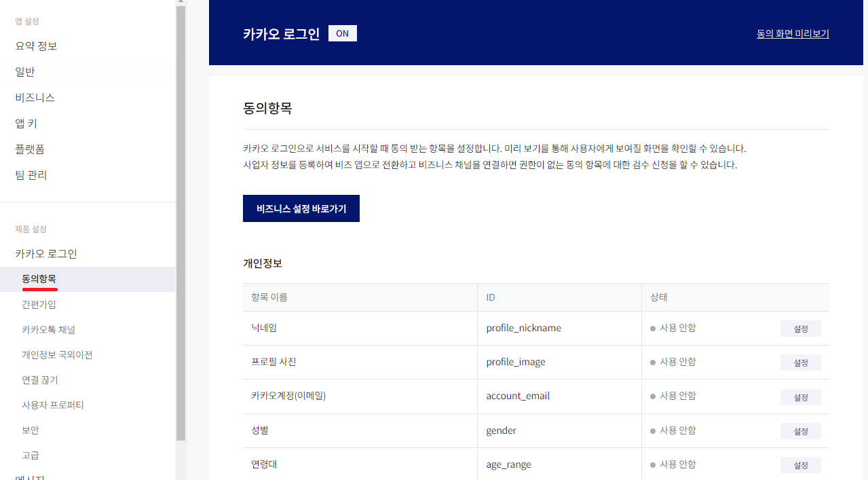Screen dimensions: 868x480
Task: Open 연결 끊기 submenu
Action: [40, 380]
